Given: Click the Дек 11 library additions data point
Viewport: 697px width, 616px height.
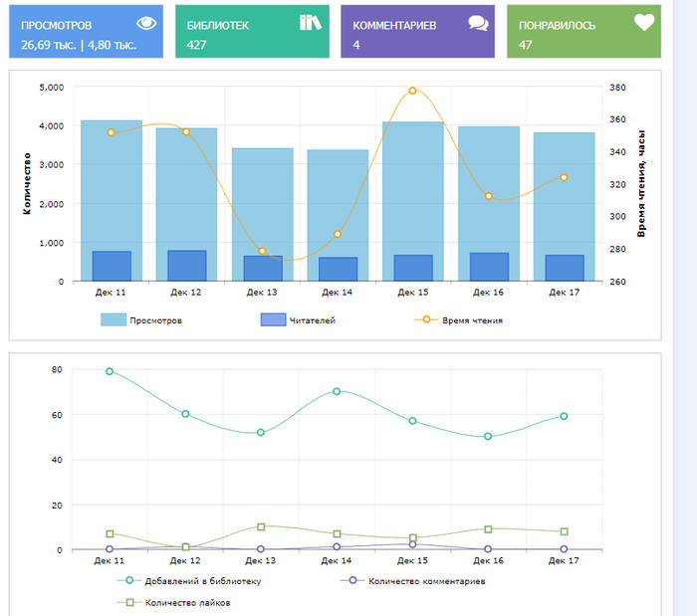Looking at the screenshot, I should (110, 371).
